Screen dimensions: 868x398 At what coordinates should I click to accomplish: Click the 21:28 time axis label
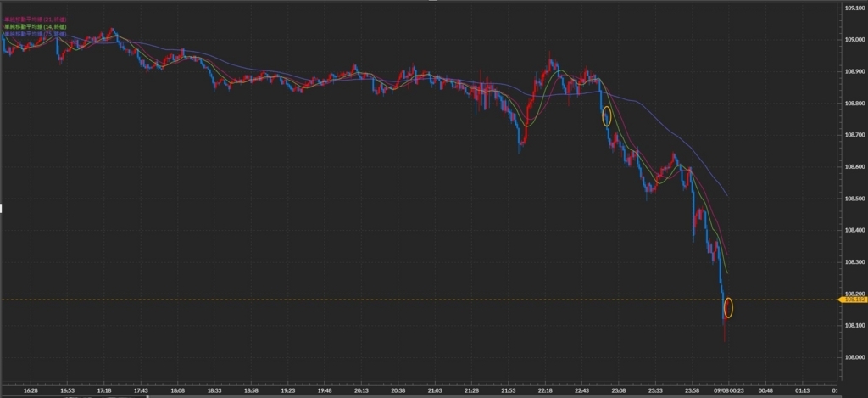[471, 390]
